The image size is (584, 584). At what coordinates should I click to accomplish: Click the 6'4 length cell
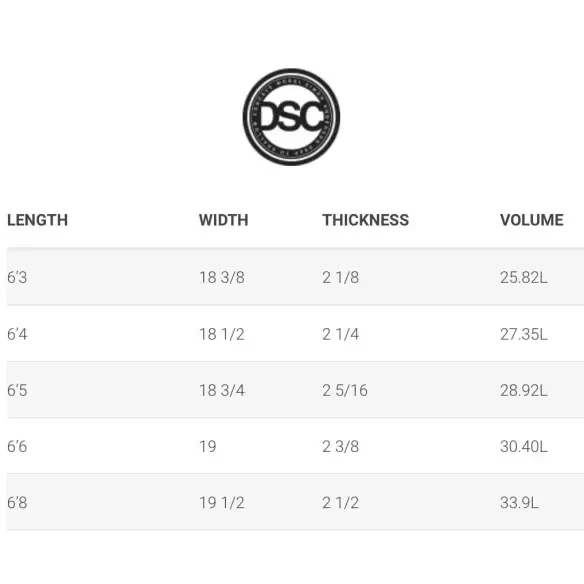[17, 334]
